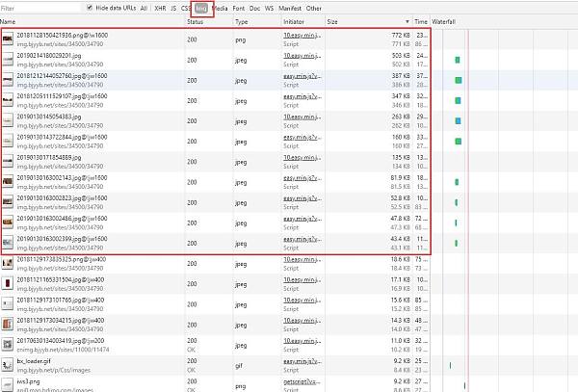The image size is (578, 392).
Task: Show only Font requests
Action: pyautogui.click(x=239, y=7)
